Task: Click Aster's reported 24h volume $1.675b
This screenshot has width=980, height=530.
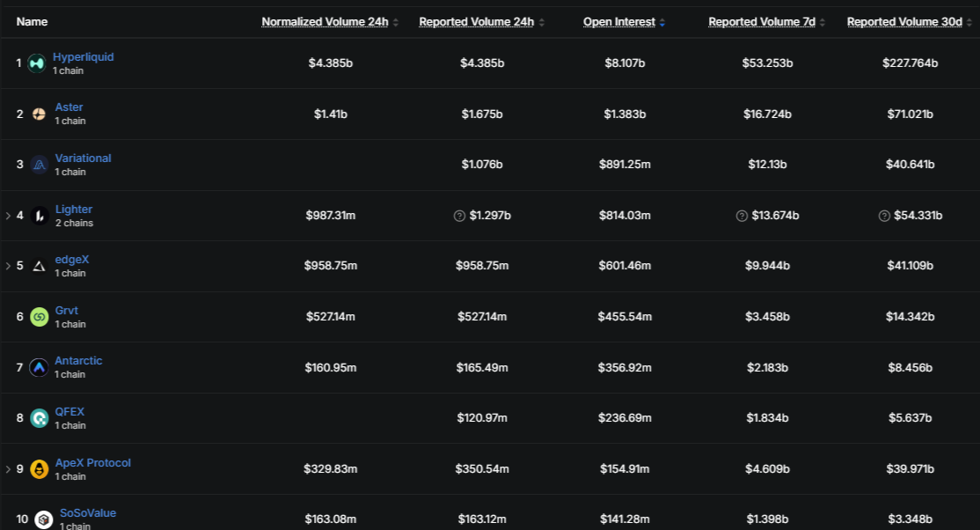Action: pos(482,114)
